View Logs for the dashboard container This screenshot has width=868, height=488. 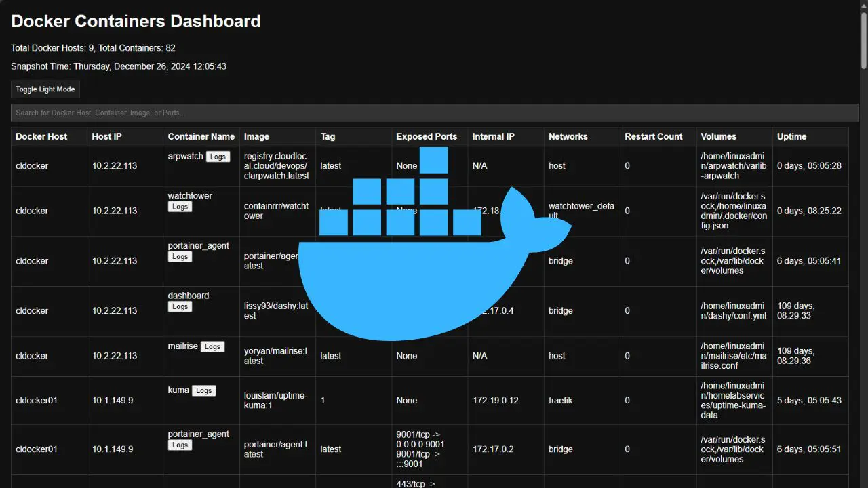click(x=180, y=306)
